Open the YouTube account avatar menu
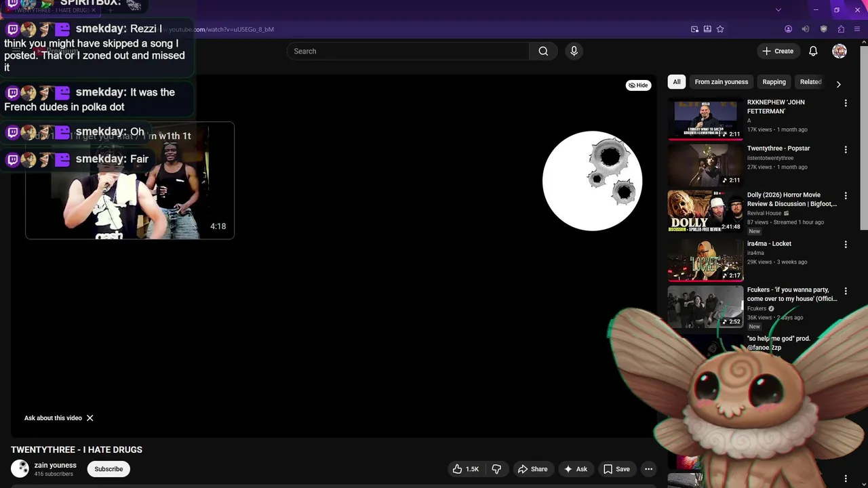 840,51
